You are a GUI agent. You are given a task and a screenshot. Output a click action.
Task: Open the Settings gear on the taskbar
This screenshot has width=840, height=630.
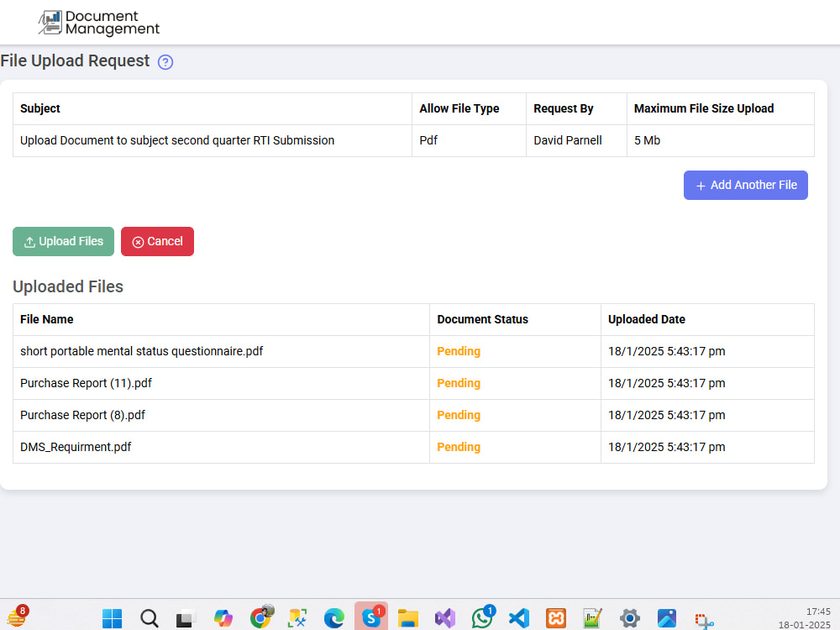click(x=629, y=618)
